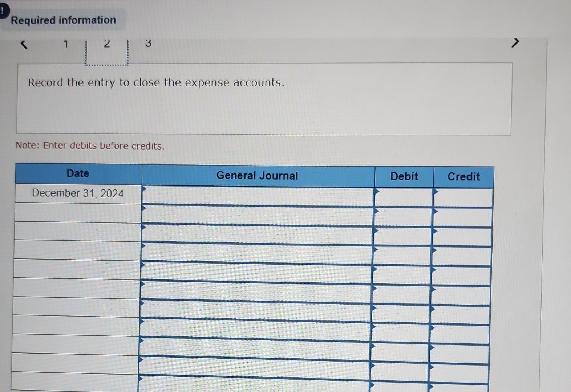Click the Credit field in the fourth row
The width and height of the screenshot is (571, 392).
coord(462,257)
